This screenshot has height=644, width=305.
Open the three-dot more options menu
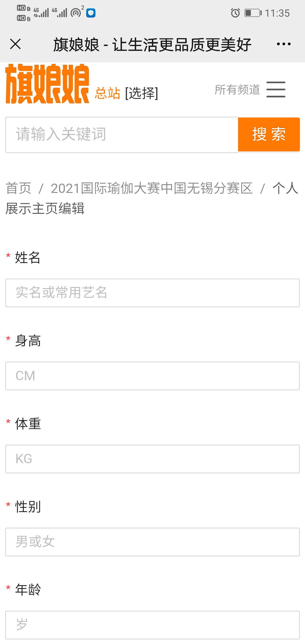pyautogui.click(x=284, y=44)
